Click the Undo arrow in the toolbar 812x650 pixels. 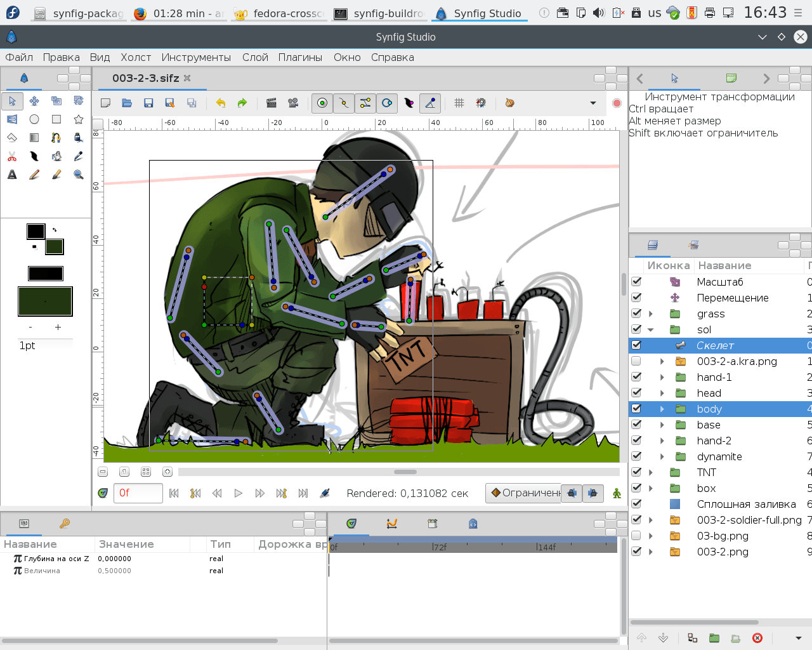tap(221, 103)
